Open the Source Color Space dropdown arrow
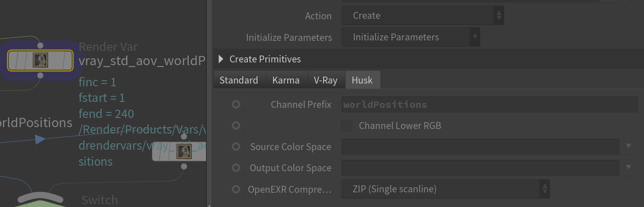Screen dimensions: 644x207 pyautogui.click(x=628, y=147)
